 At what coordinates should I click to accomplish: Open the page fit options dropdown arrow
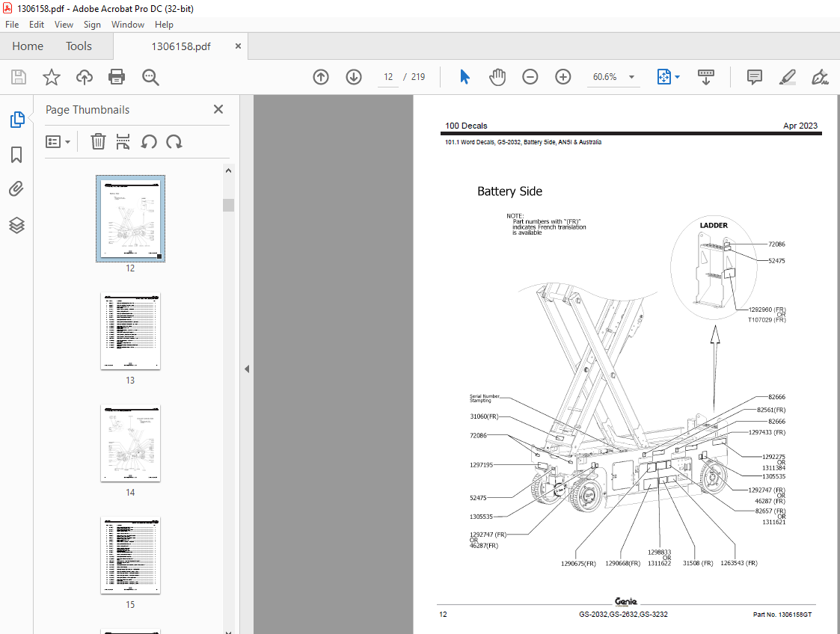click(677, 77)
